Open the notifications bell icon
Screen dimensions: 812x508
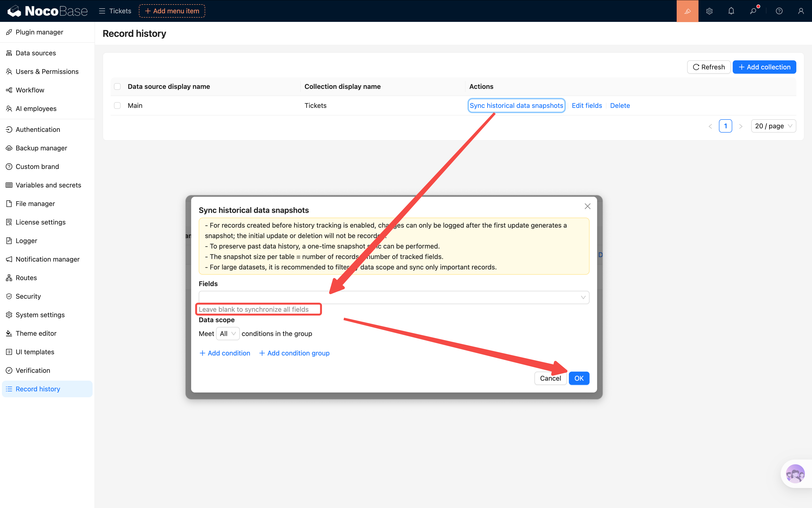pyautogui.click(x=731, y=11)
